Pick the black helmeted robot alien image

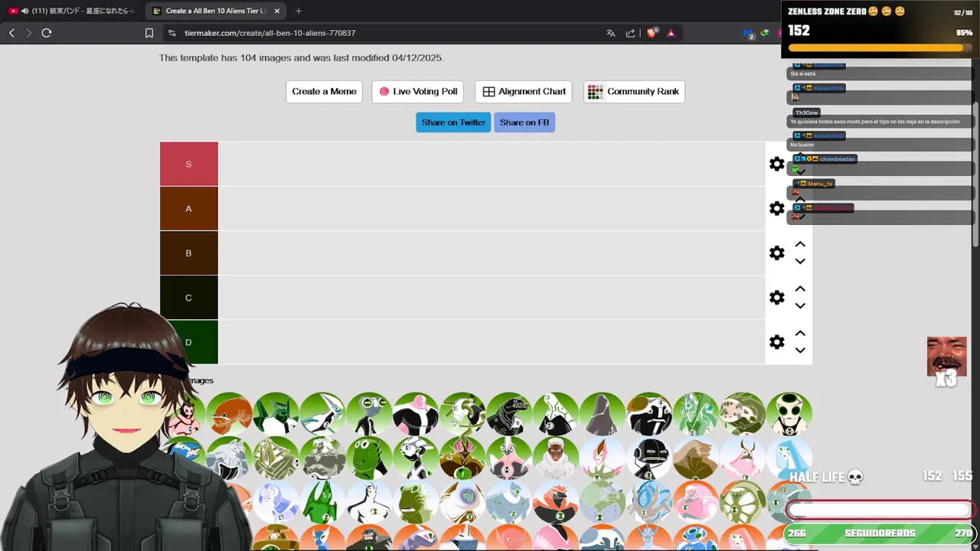click(x=649, y=458)
